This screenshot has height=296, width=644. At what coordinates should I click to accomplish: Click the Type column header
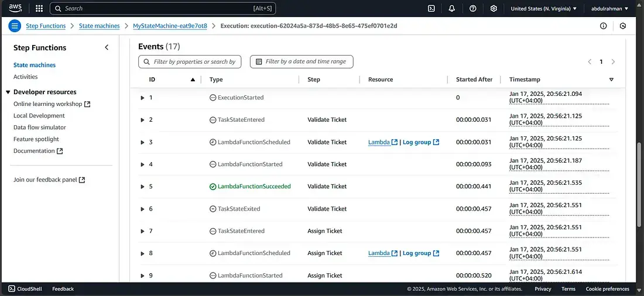coord(216,80)
